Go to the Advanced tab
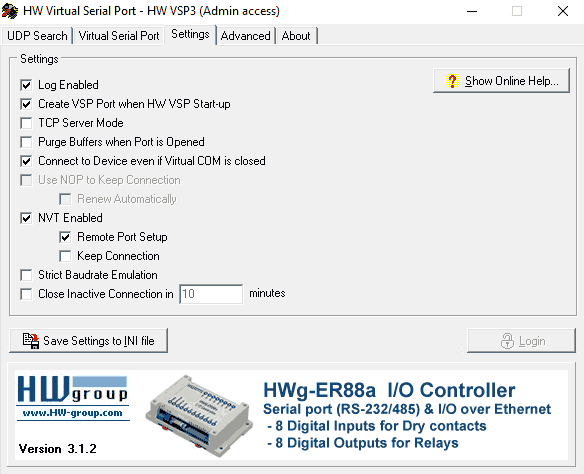This screenshot has height=474, width=584. pyautogui.click(x=245, y=36)
